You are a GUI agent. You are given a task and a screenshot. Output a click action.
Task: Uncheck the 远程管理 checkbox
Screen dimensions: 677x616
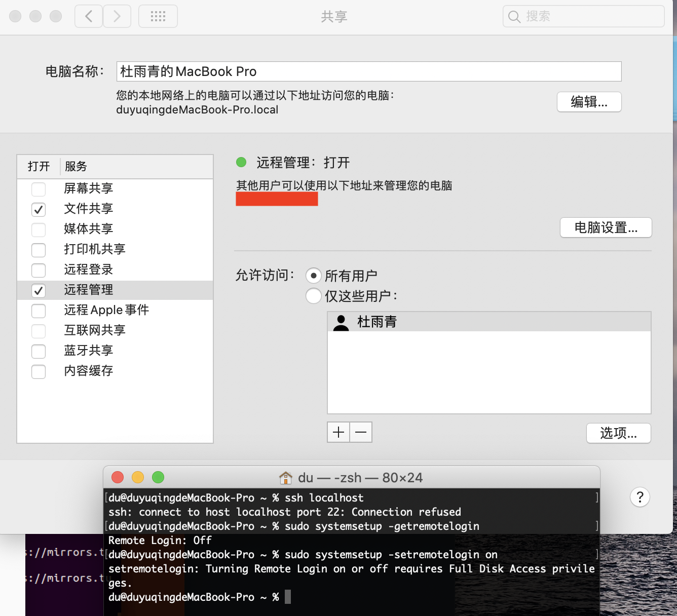tap(39, 290)
